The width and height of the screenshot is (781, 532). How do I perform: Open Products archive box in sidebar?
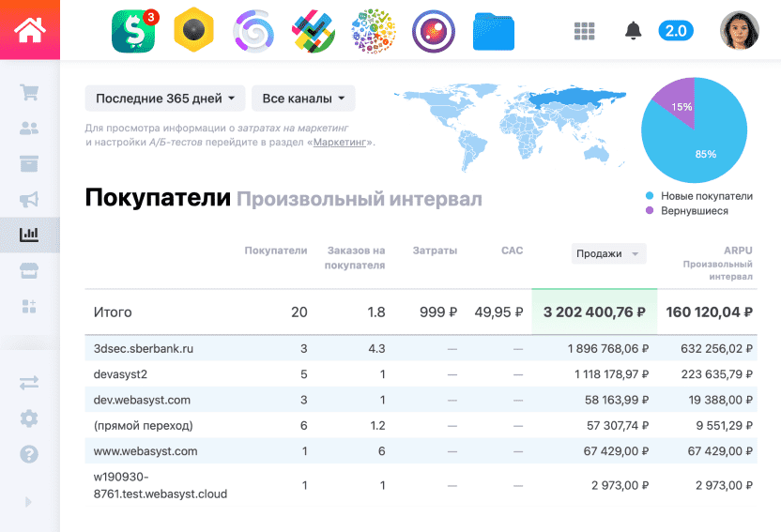[x=29, y=164]
